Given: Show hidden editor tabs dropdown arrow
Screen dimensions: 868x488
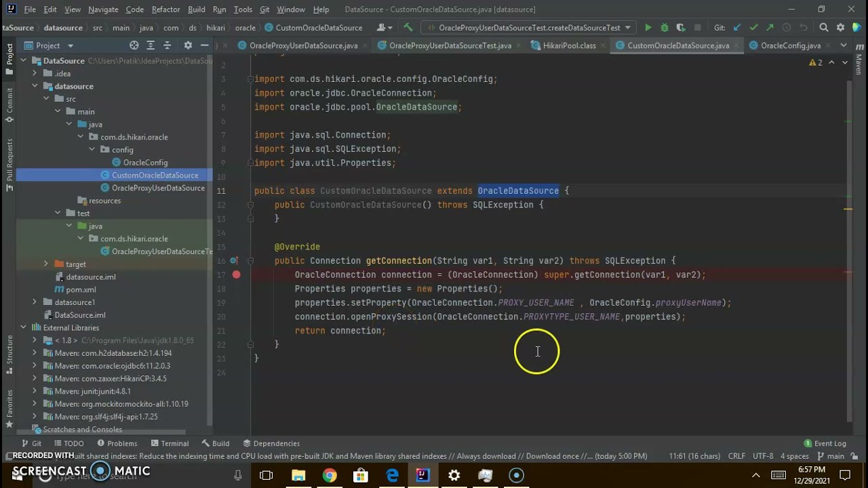Looking at the screenshot, I should click(843, 45).
